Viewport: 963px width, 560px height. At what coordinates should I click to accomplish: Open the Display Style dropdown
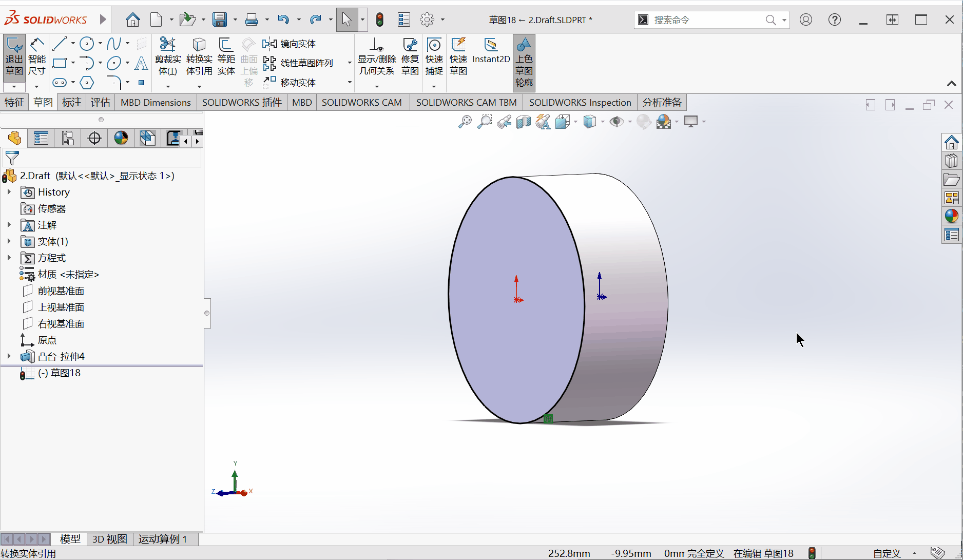pos(603,122)
